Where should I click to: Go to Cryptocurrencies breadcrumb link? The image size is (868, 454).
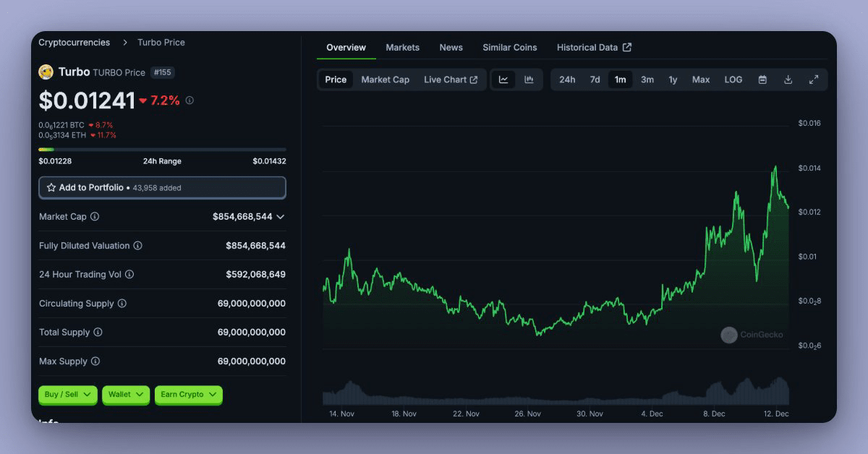coord(75,43)
